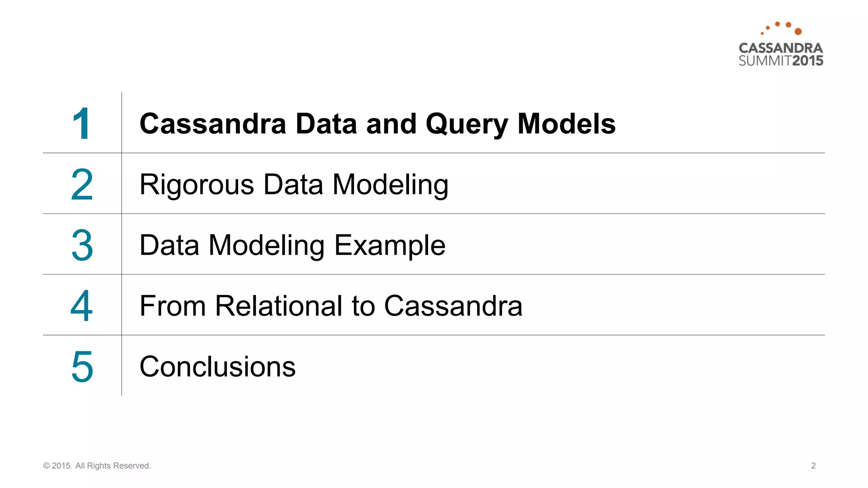The image size is (868, 488).
Task: Click the teal number 4
Action: [x=81, y=306]
